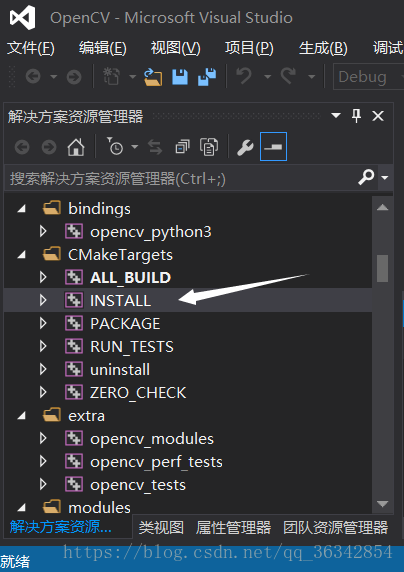Viewport: 404px width, 572px height.
Task: Open the Debug configuration dropdown
Action: point(369,77)
